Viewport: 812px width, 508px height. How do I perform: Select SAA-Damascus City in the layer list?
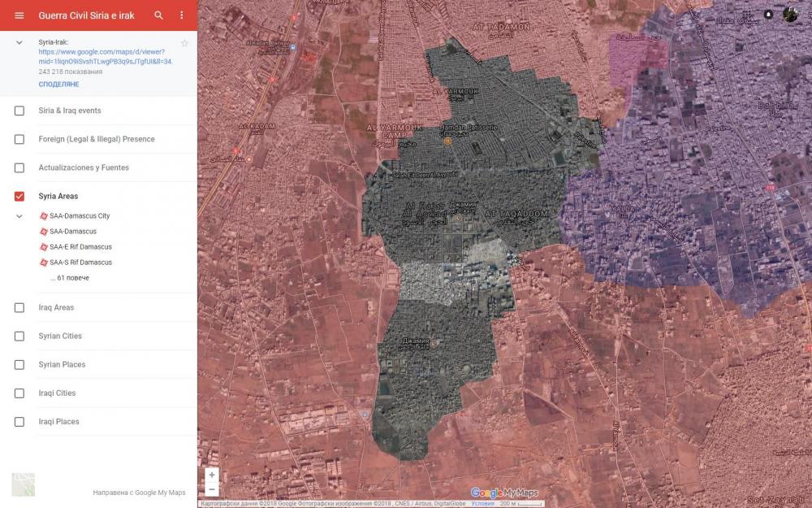point(79,216)
